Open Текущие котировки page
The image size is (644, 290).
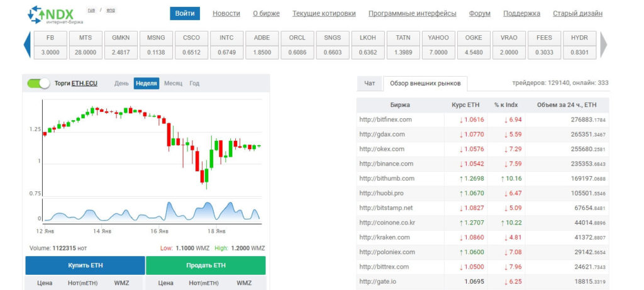point(324,14)
